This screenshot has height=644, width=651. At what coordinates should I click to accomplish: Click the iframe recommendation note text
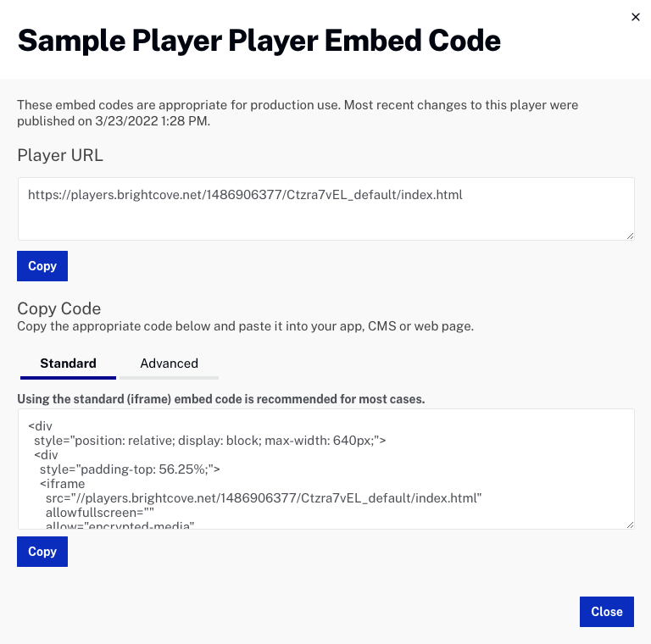click(x=220, y=398)
